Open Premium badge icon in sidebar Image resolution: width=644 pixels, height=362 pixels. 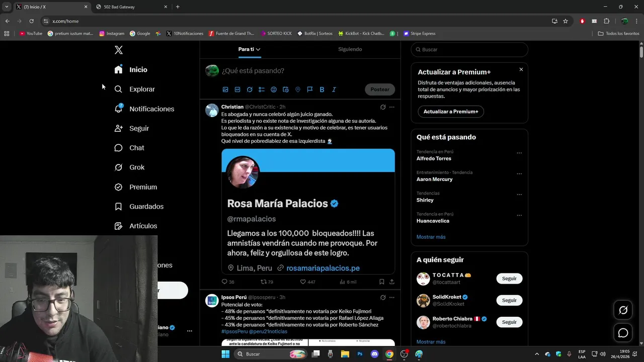click(x=118, y=187)
